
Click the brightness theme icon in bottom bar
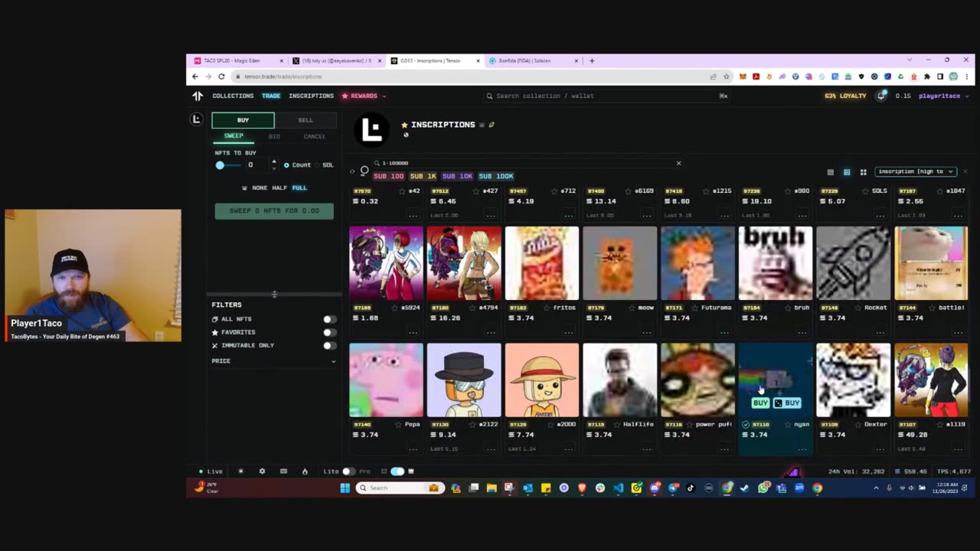pos(240,471)
